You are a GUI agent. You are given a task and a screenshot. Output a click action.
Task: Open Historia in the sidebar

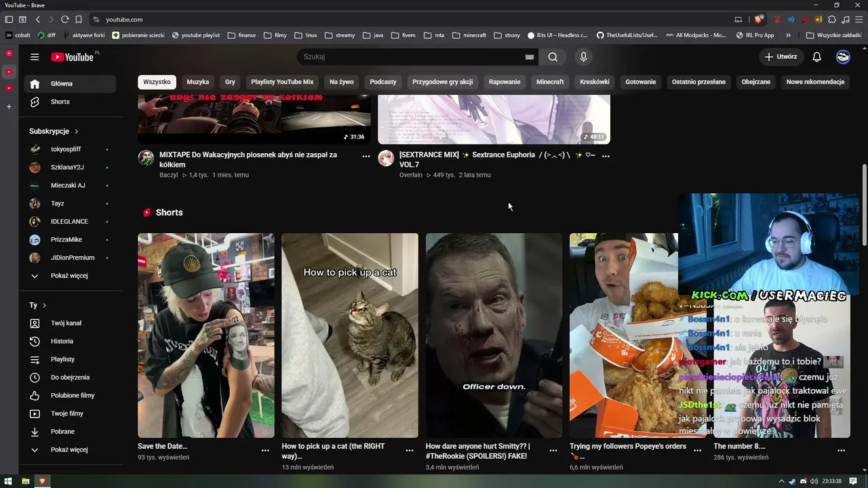[x=71, y=342]
